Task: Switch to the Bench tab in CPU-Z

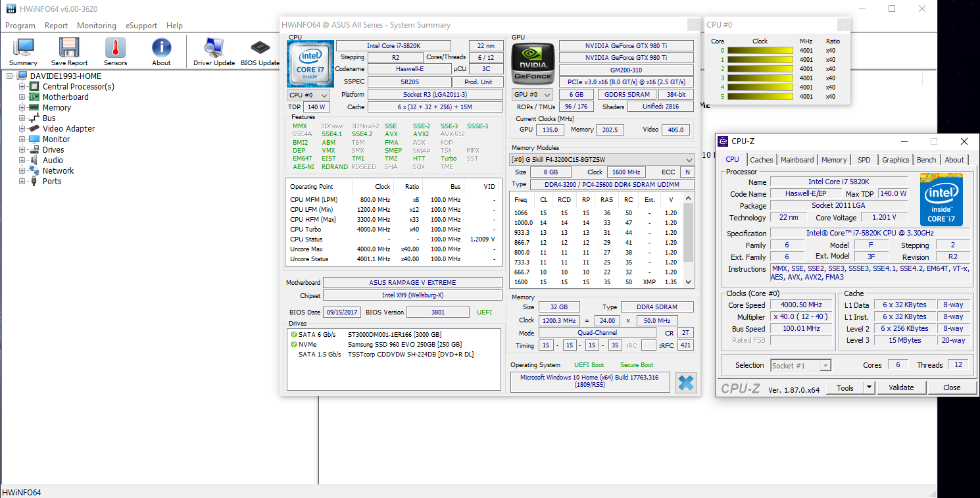Action: pyautogui.click(x=926, y=160)
